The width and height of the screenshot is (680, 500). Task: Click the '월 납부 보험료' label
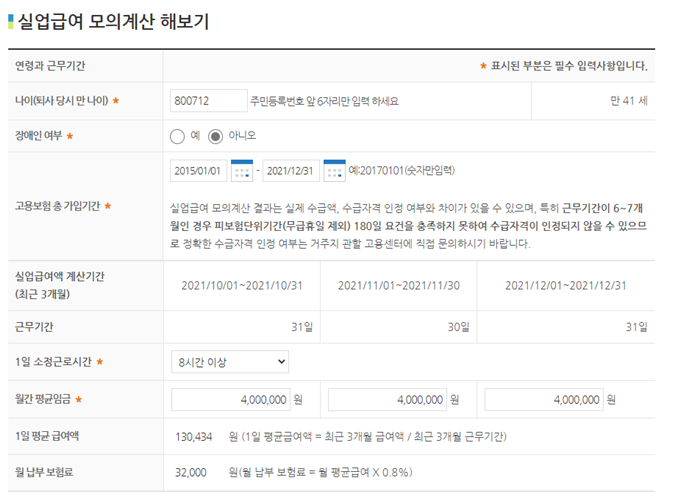pyautogui.click(x=44, y=472)
